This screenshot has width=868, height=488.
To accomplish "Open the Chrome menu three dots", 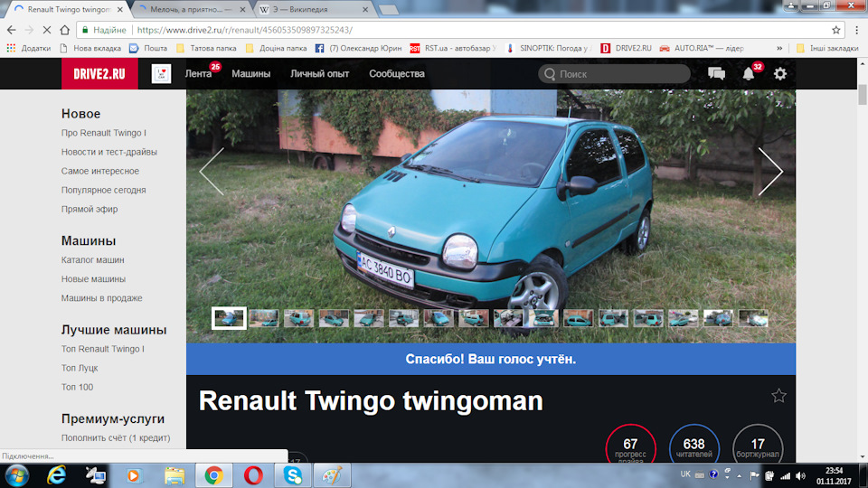I will pos(856,30).
